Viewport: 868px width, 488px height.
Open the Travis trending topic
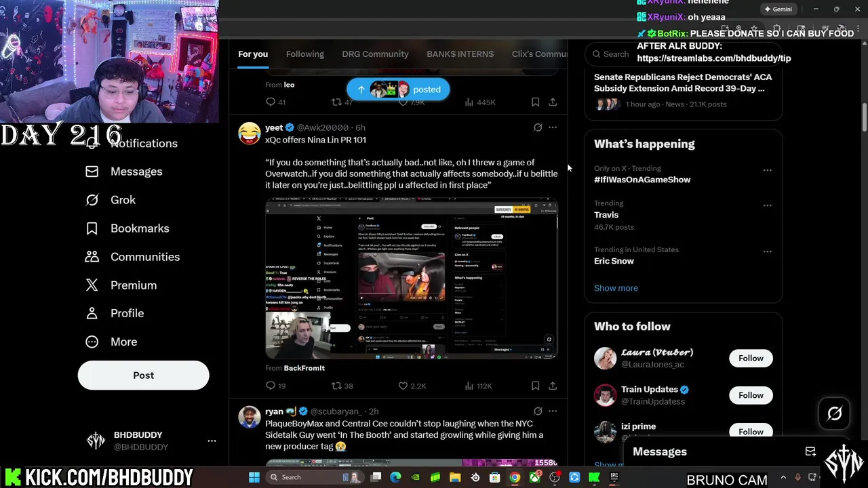pos(606,215)
